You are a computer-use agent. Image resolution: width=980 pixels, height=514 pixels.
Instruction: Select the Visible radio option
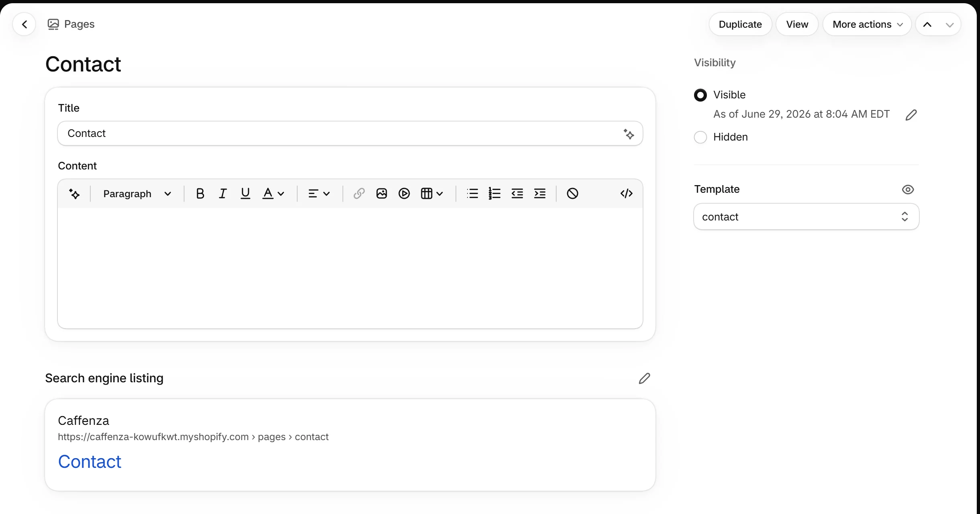point(700,95)
